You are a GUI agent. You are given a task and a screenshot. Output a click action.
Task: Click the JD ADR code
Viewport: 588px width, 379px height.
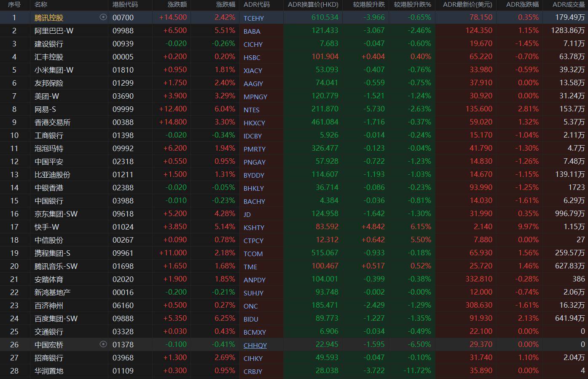[247, 214]
